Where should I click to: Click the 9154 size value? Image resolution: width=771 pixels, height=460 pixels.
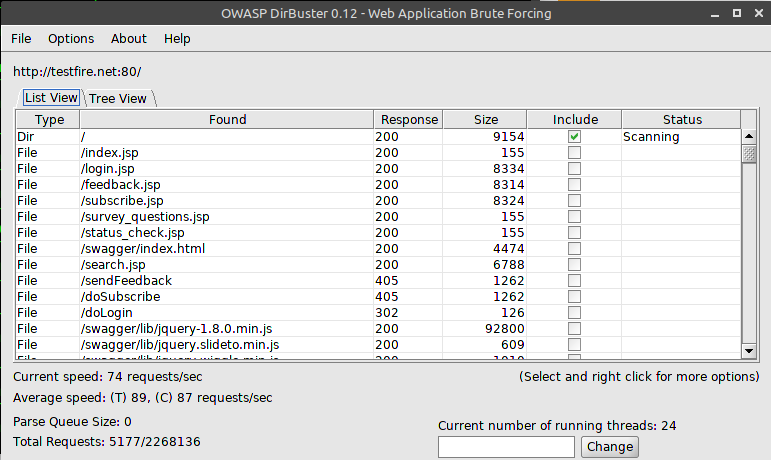pos(508,137)
